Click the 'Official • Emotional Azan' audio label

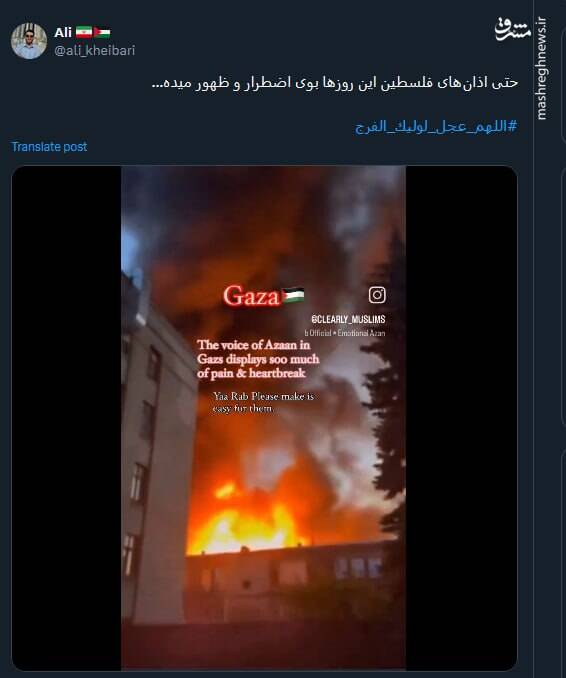(345, 333)
